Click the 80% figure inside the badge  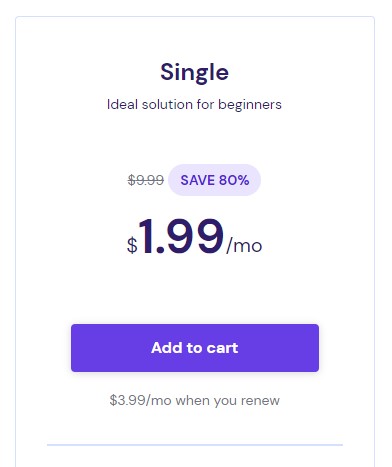tap(234, 180)
